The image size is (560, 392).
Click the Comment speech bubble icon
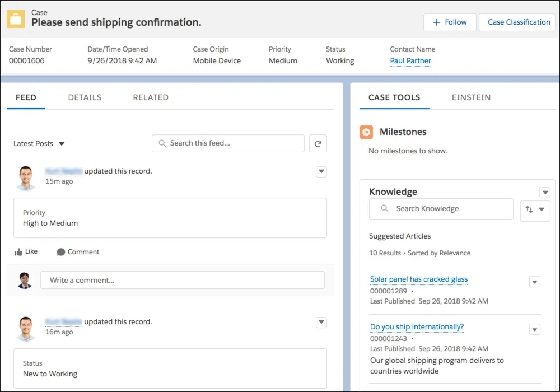point(60,252)
